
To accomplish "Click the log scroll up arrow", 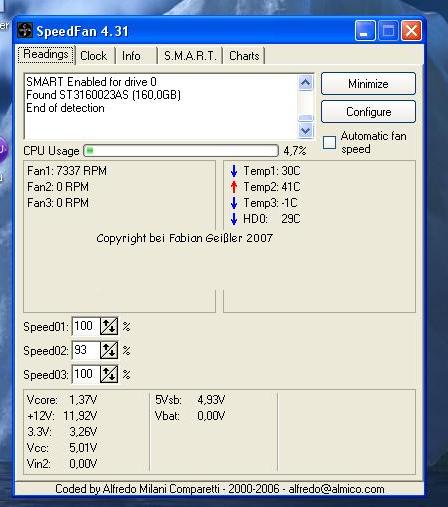I will click(x=306, y=82).
